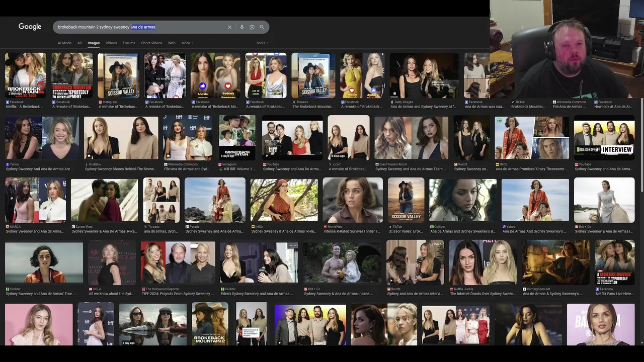
Task: Submit the query with the magnifier icon
Action: coord(262,27)
